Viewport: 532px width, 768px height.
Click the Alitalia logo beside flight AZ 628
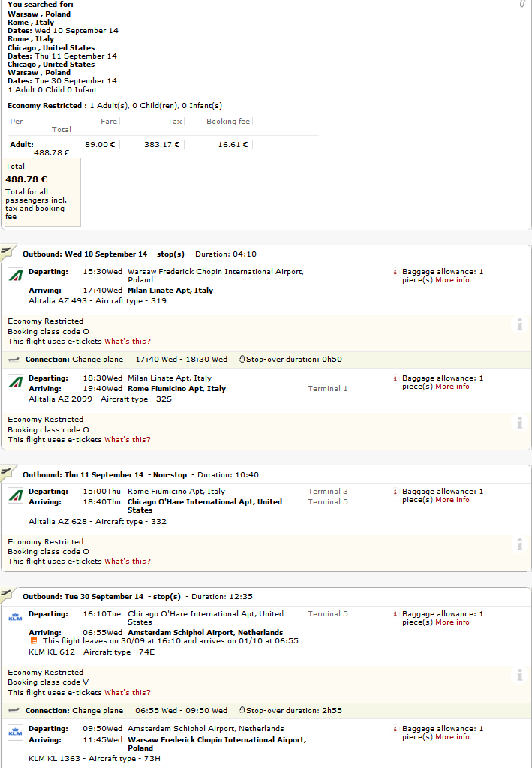15,495
